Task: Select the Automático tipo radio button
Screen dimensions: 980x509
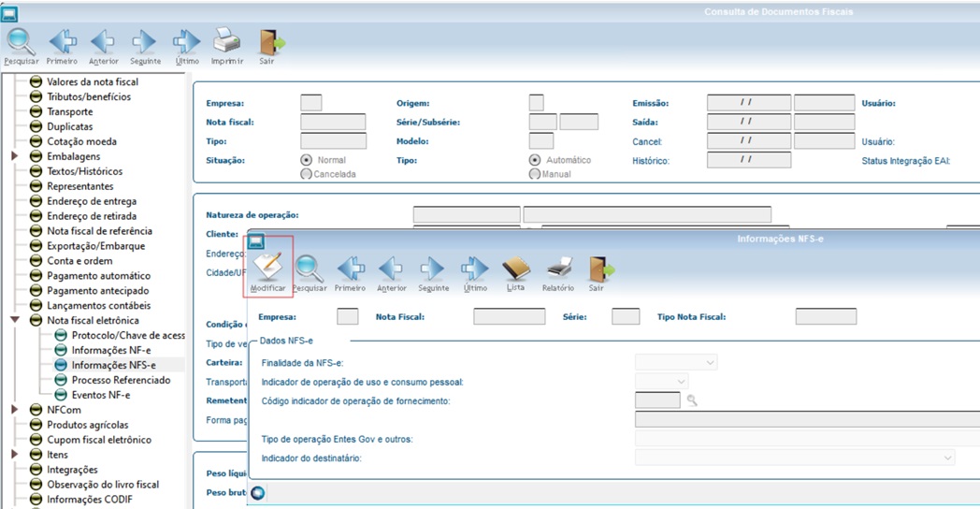Action: 534,160
